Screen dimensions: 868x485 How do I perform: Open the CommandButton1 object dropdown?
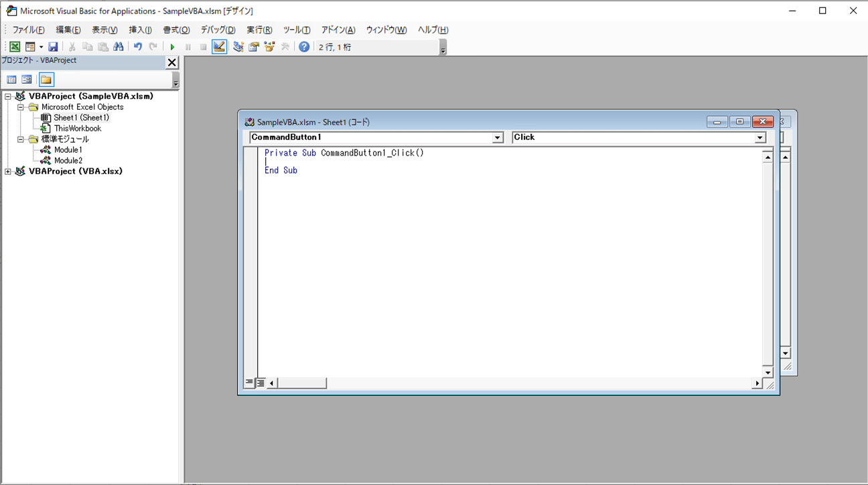[x=498, y=137]
